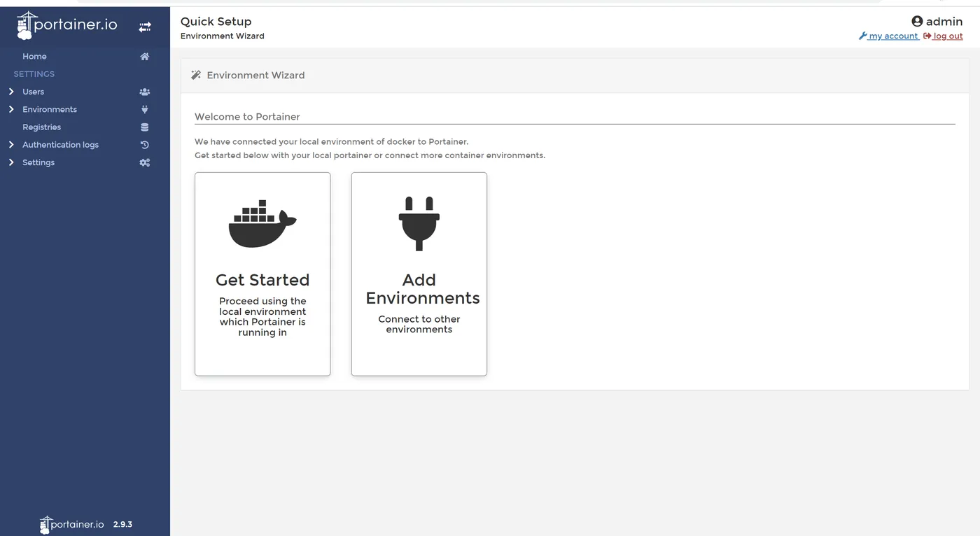The height and width of the screenshot is (536, 980).
Task: Open the Home menu item
Action: (x=34, y=57)
